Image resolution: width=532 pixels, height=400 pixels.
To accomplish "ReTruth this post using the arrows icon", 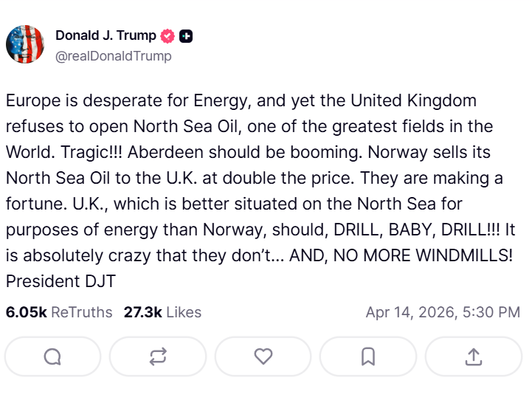I will click(158, 356).
